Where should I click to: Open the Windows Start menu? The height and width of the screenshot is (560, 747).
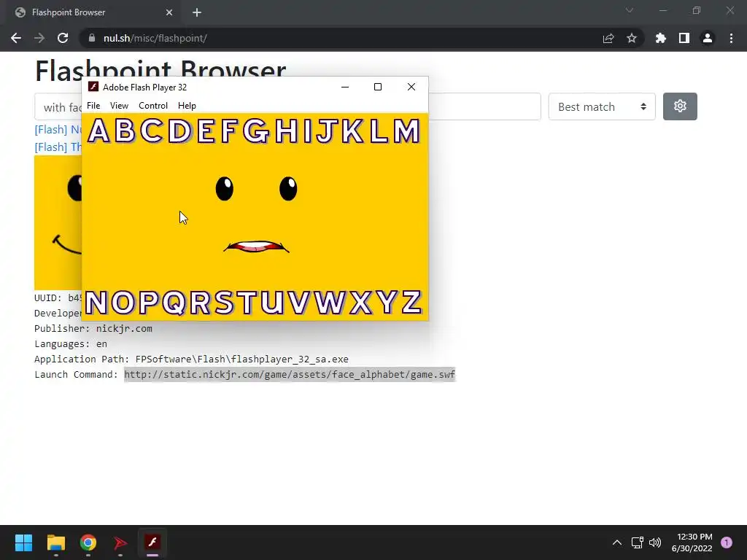pyautogui.click(x=23, y=542)
